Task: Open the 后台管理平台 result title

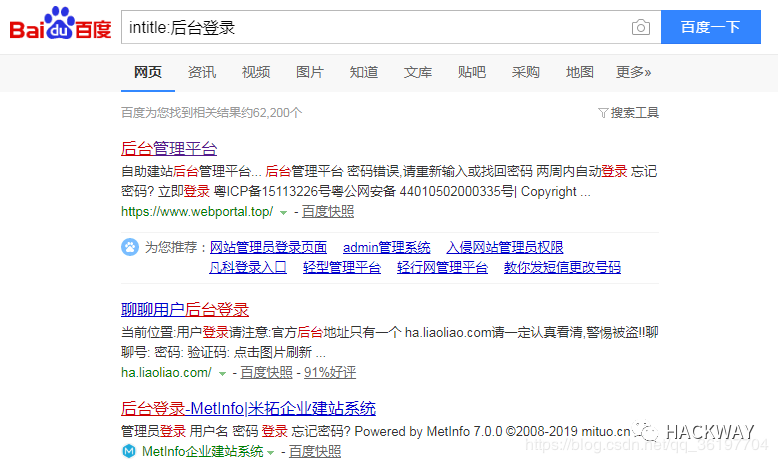Action: [x=169, y=148]
